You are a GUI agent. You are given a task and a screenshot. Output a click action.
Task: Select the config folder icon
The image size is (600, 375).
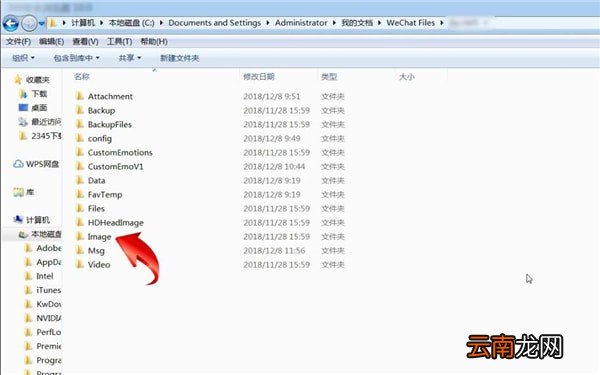(x=80, y=138)
